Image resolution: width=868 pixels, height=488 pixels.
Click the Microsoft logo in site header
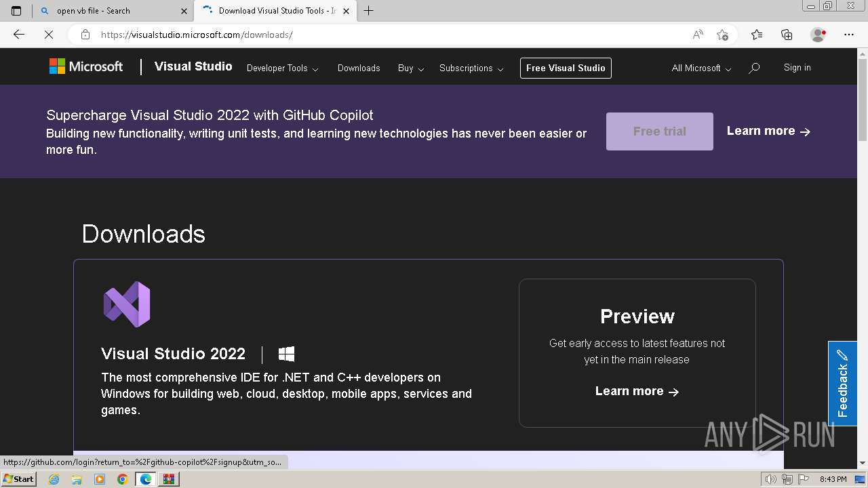coord(86,66)
